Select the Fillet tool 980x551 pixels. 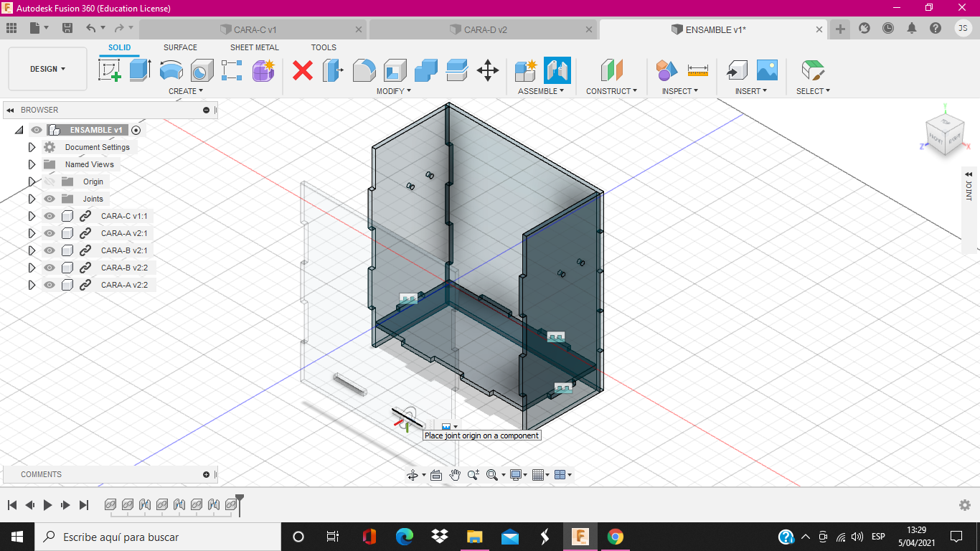pyautogui.click(x=364, y=70)
